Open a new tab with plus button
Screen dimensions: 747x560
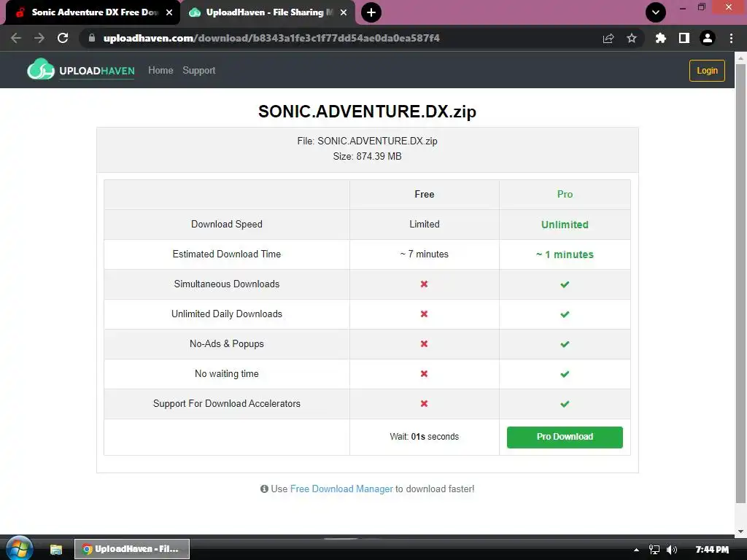(371, 12)
